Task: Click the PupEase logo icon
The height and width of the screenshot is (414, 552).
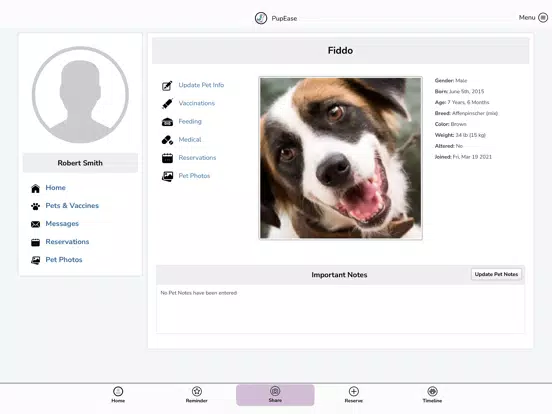Action: [x=261, y=18]
